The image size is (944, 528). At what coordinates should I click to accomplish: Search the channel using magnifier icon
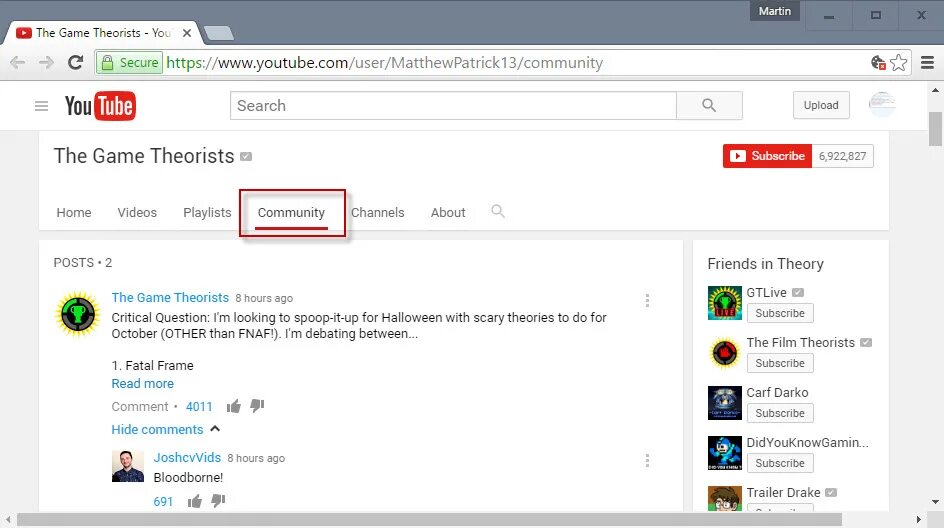pyautogui.click(x=497, y=211)
